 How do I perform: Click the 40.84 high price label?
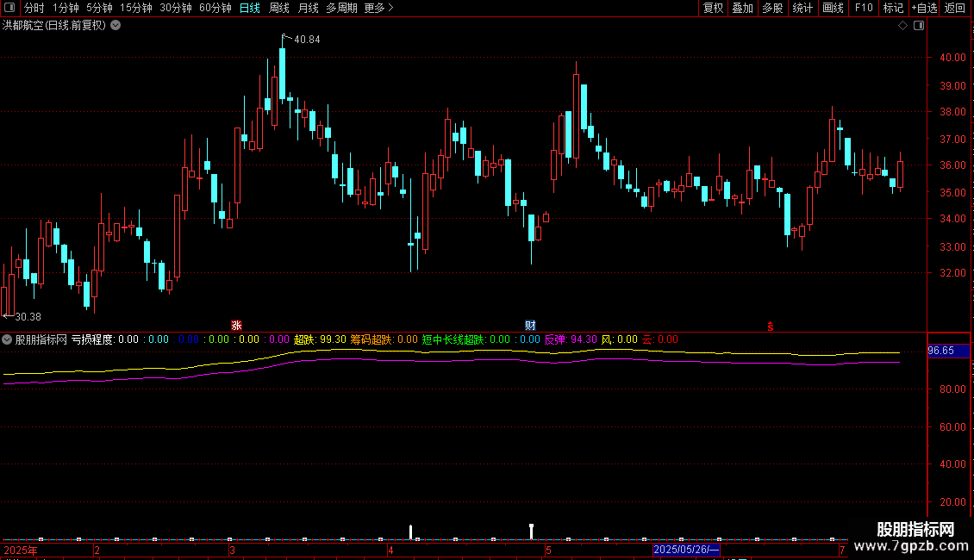click(307, 40)
